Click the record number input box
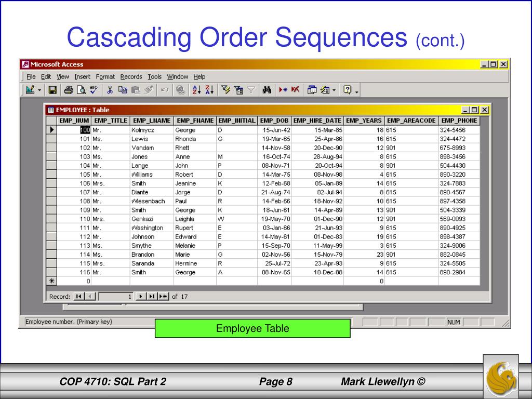This screenshot has height=399, width=532. 116,297
